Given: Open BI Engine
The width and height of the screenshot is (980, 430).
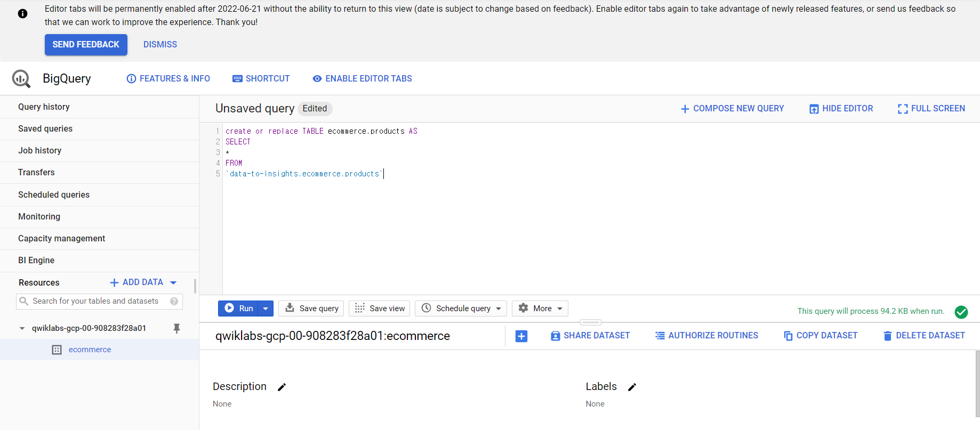Looking at the screenshot, I should tap(100, 260).
